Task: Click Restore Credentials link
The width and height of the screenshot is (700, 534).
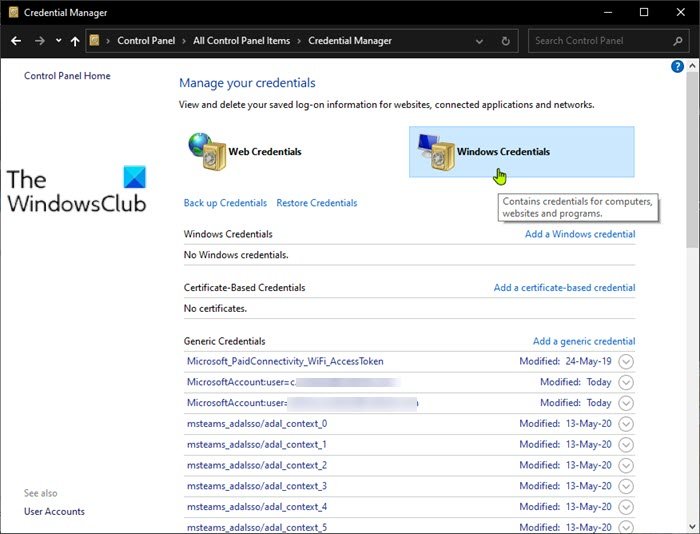Action: click(x=316, y=203)
